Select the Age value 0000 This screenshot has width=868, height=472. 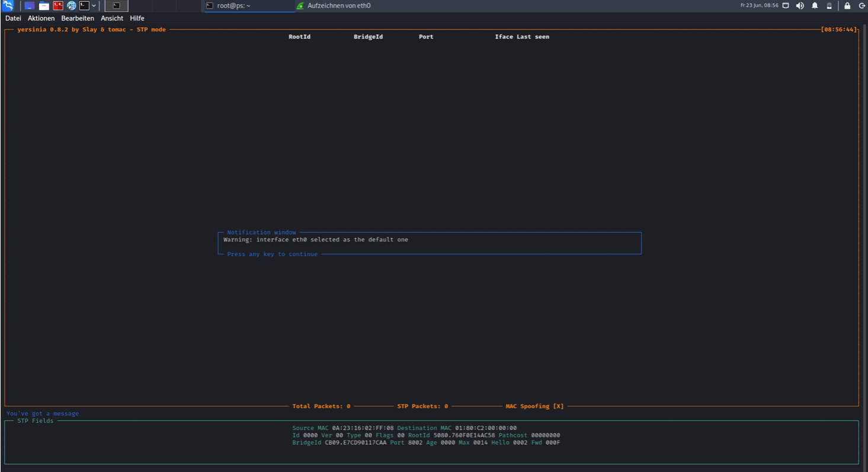pyautogui.click(x=448, y=442)
